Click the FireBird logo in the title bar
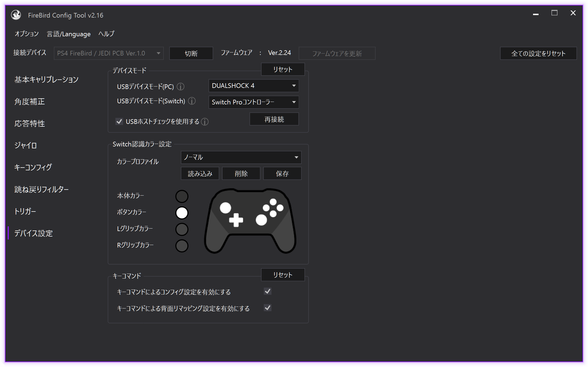 16,15
